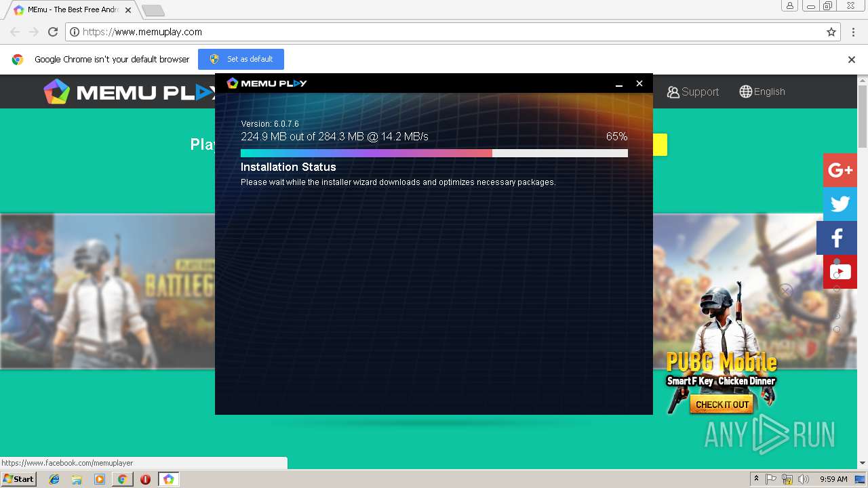This screenshot has height=488, width=868.
Task: Click the yellow download button on website
Action: [x=660, y=144]
